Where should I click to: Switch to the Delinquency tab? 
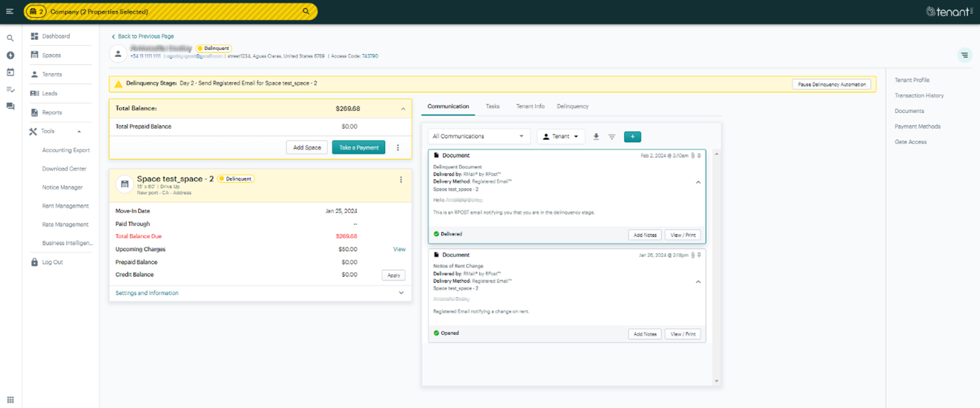pyautogui.click(x=572, y=106)
